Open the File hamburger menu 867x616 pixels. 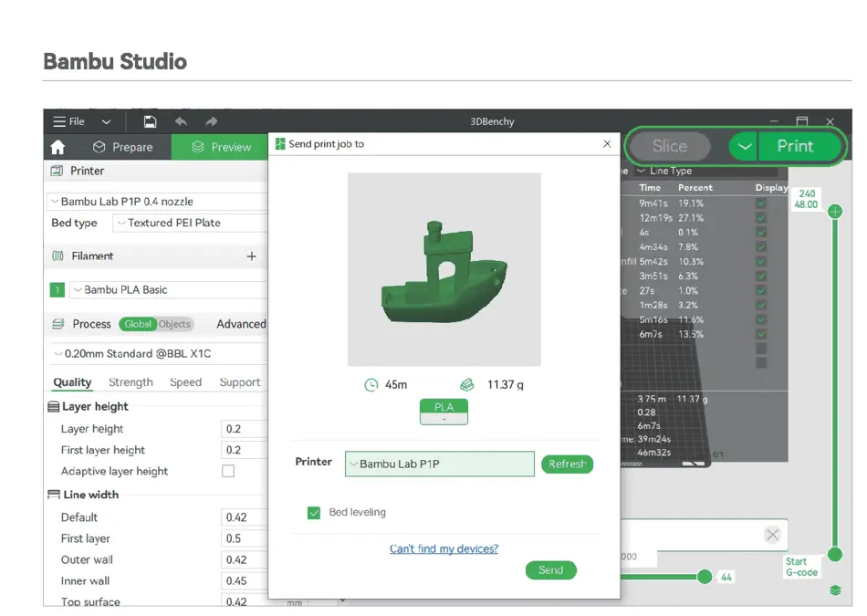(x=68, y=121)
